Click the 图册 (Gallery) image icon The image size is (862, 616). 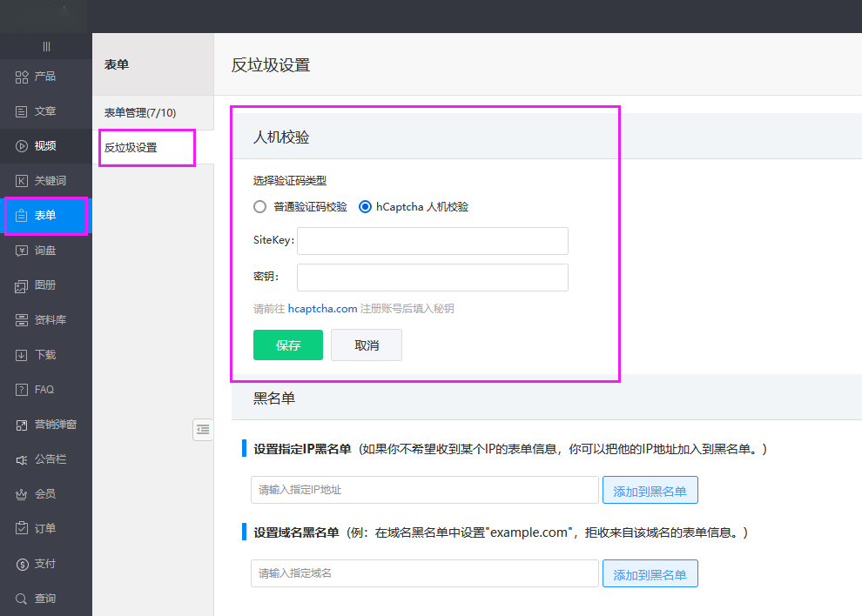(x=22, y=285)
